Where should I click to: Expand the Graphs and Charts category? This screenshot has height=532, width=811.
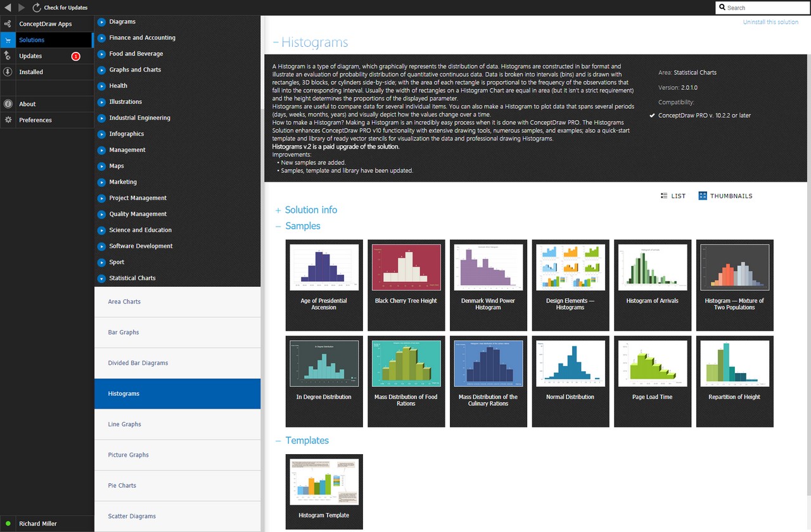point(101,70)
